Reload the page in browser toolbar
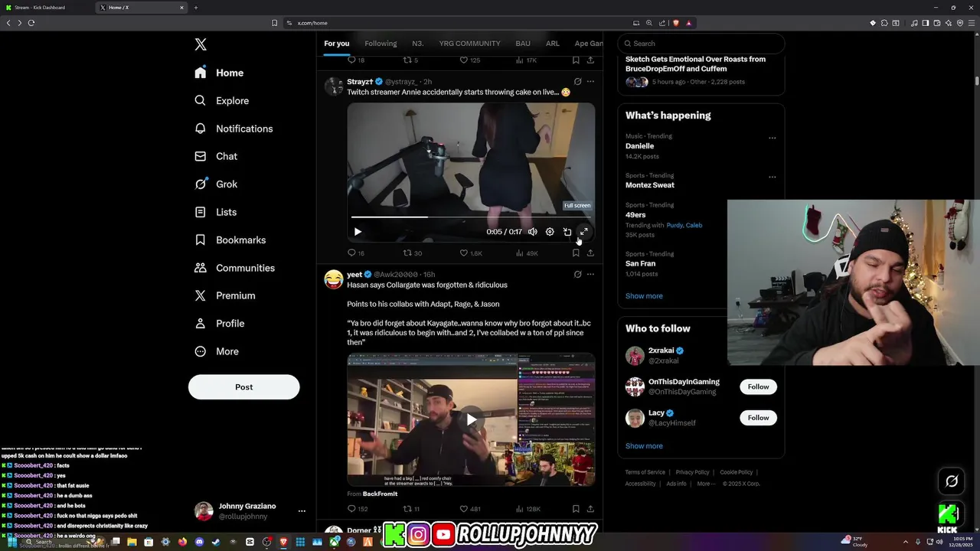Screen dimensions: 980x551 coord(31,23)
